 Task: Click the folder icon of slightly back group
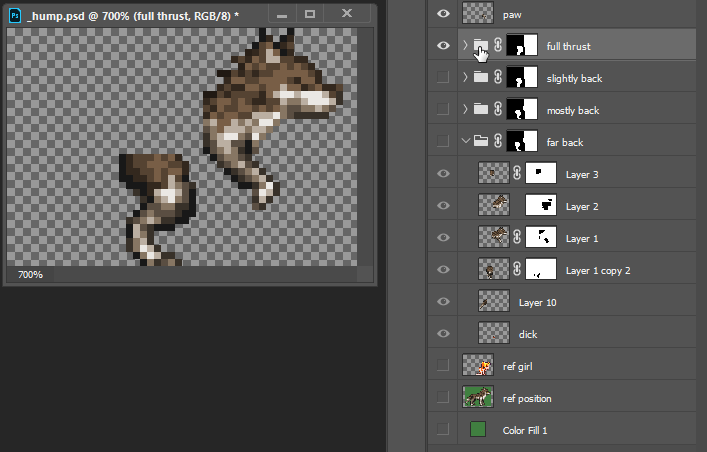tap(481, 77)
